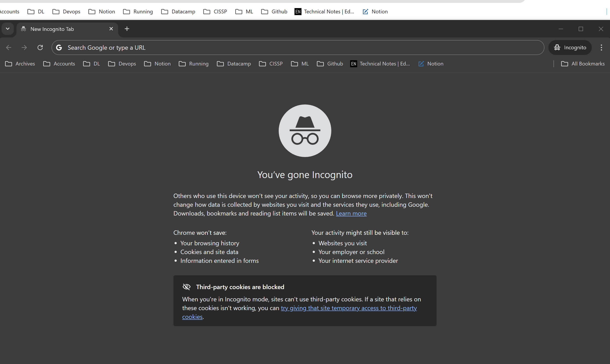Viewport: 610px width, 364px height.
Task: Click 'Your internet service provider' list item
Action: [358, 261]
